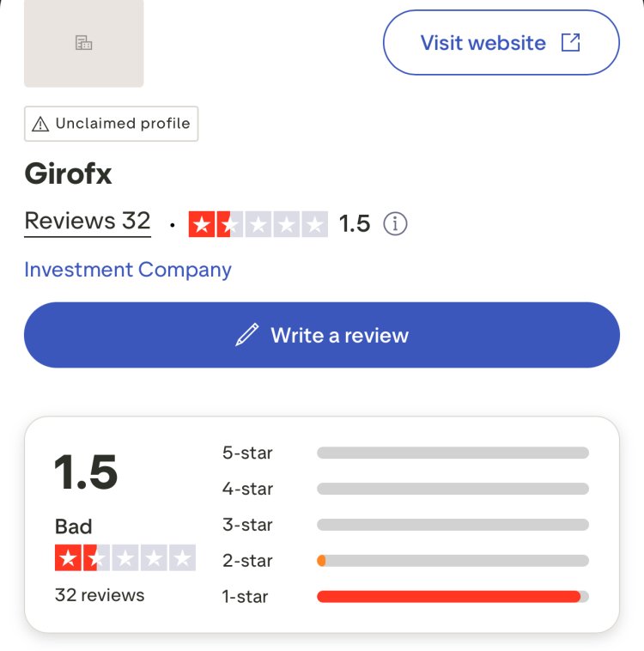Screen dimensions: 644x651
Task: Open the Visit website button
Action: [501, 43]
